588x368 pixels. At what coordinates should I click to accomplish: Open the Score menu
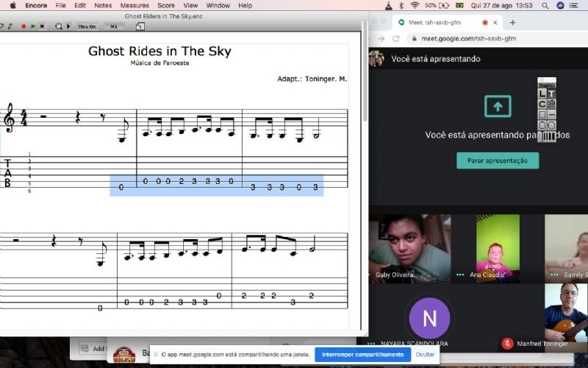pyautogui.click(x=166, y=5)
